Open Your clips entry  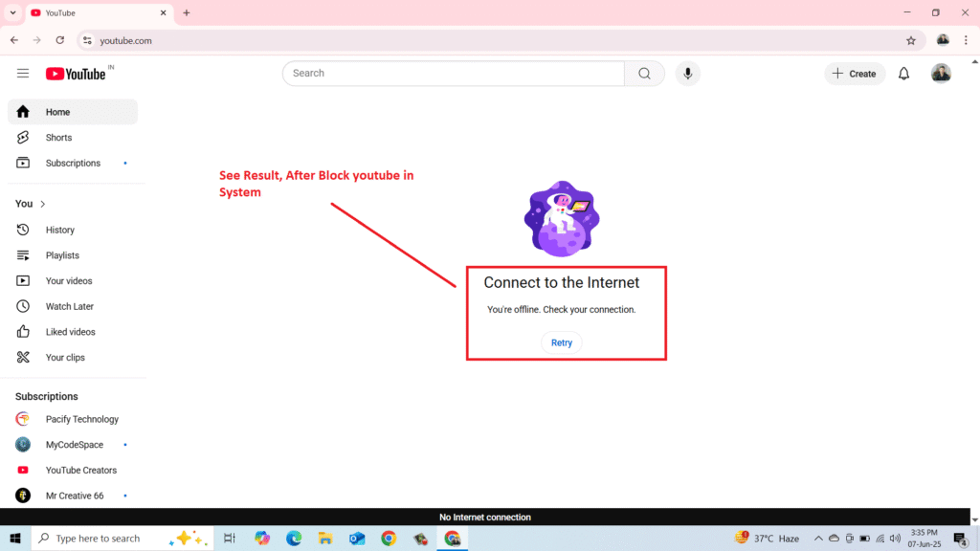(x=73, y=358)
